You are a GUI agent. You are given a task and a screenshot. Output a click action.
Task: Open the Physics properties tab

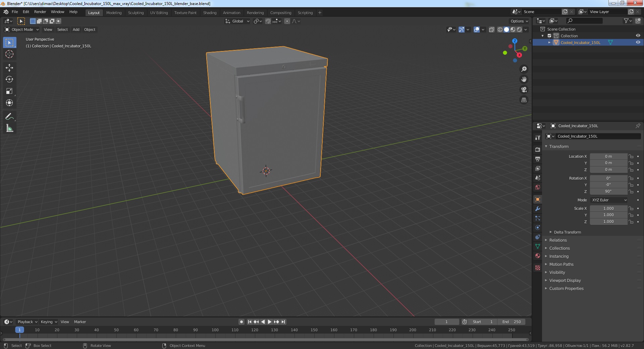click(538, 228)
